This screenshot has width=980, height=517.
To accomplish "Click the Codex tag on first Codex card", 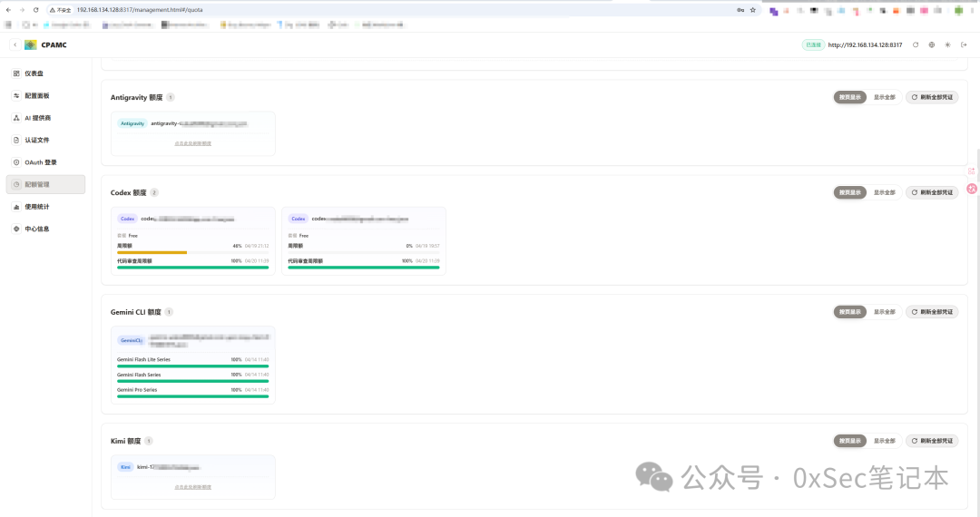I will (x=128, y=219).
